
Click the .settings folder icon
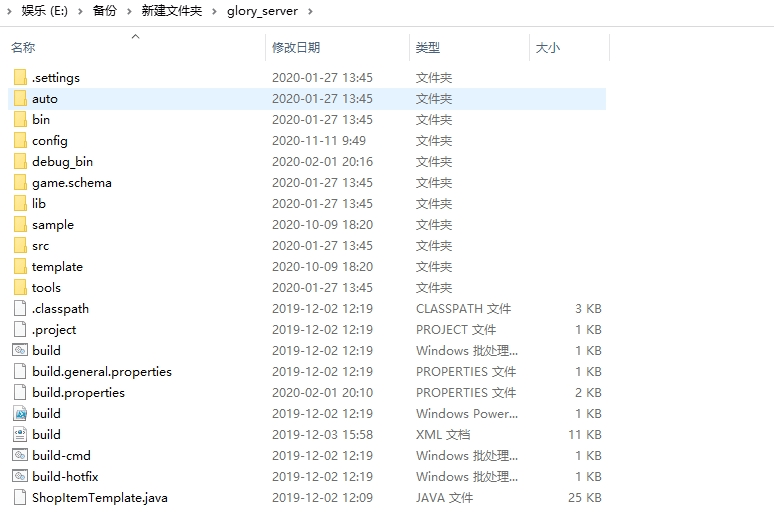(20, 78)
